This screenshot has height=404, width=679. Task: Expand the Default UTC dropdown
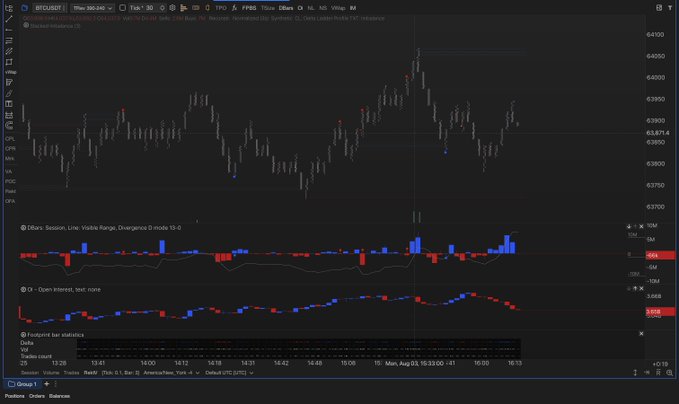coord(229,373)
